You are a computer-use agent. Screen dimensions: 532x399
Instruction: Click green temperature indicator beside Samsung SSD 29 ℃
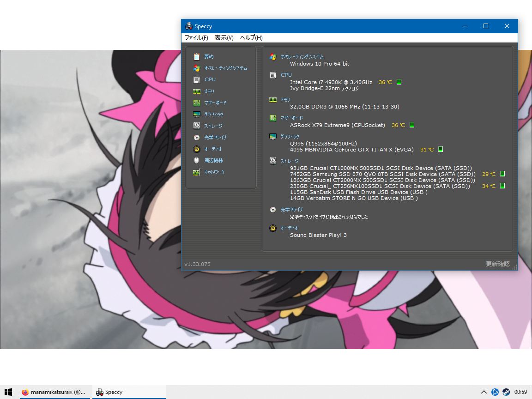tap(502, 174)
